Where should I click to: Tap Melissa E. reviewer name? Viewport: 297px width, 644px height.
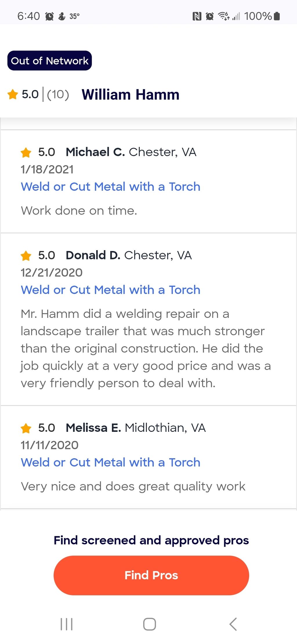93,428
